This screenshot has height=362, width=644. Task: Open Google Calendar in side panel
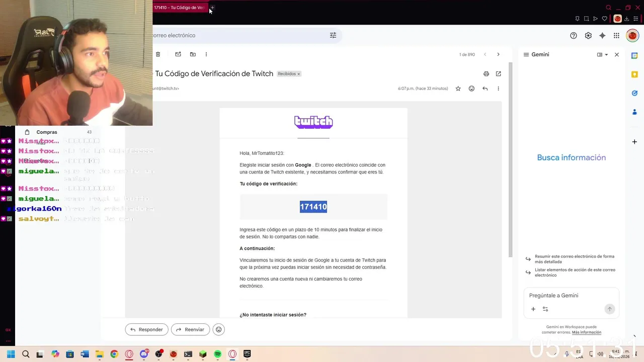(634, 55)
